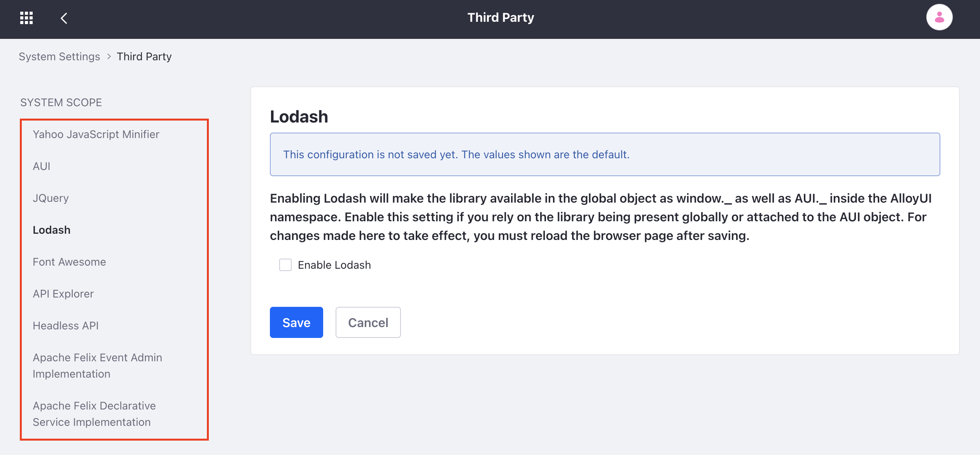Choose JQuery from the system scope list

click(x=51, y=198)
